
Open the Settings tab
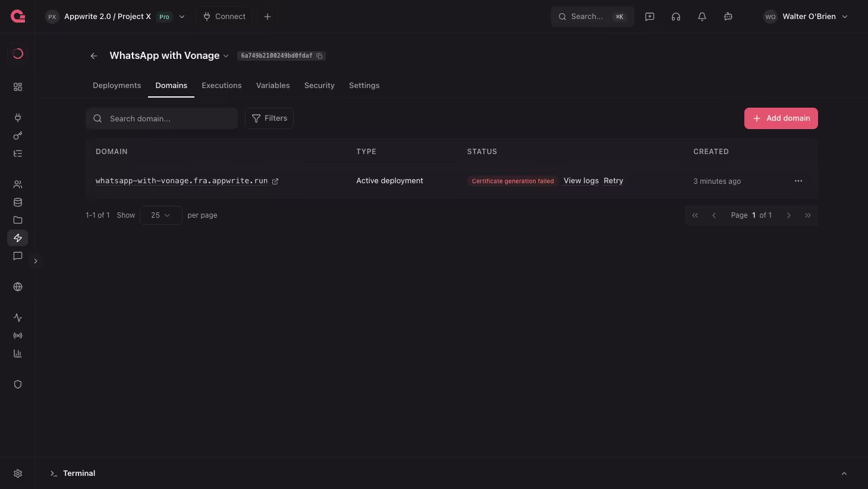coord(364,86)
